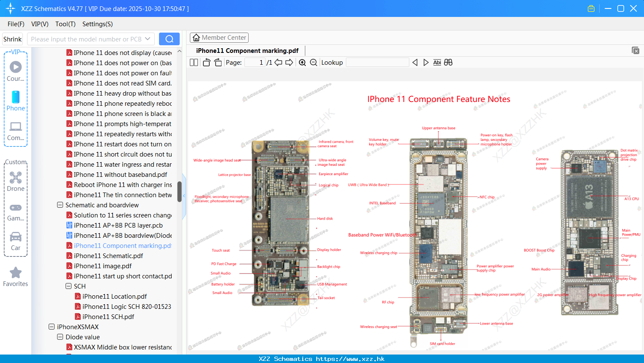The image size is (644, 363).
Task: Open iPhone11 image.pdf
Action: click(103, 266)
